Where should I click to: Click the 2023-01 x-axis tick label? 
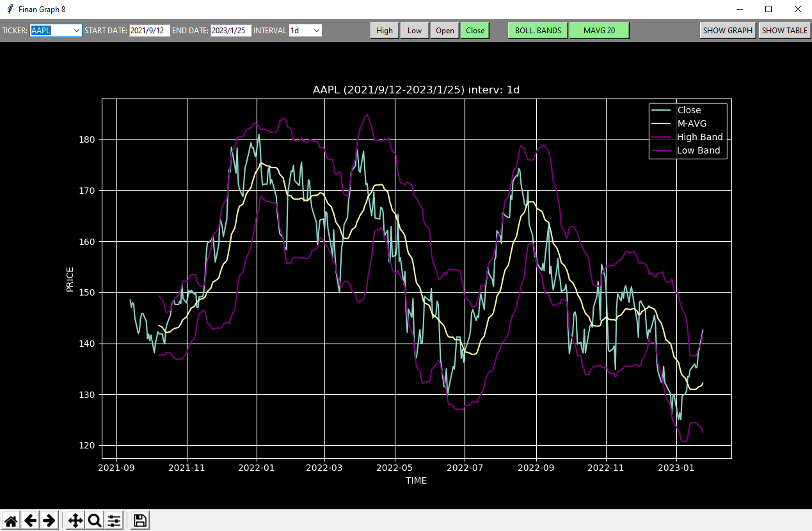point(677,468)
